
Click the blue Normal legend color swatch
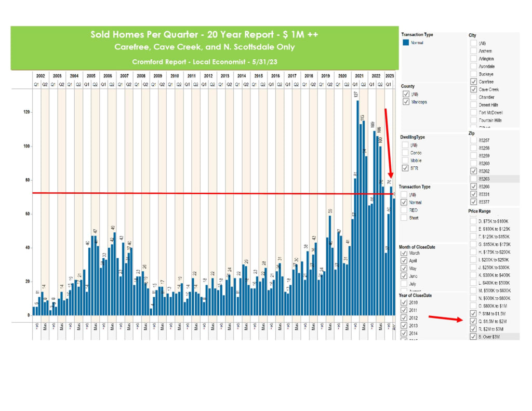point(406,43)
